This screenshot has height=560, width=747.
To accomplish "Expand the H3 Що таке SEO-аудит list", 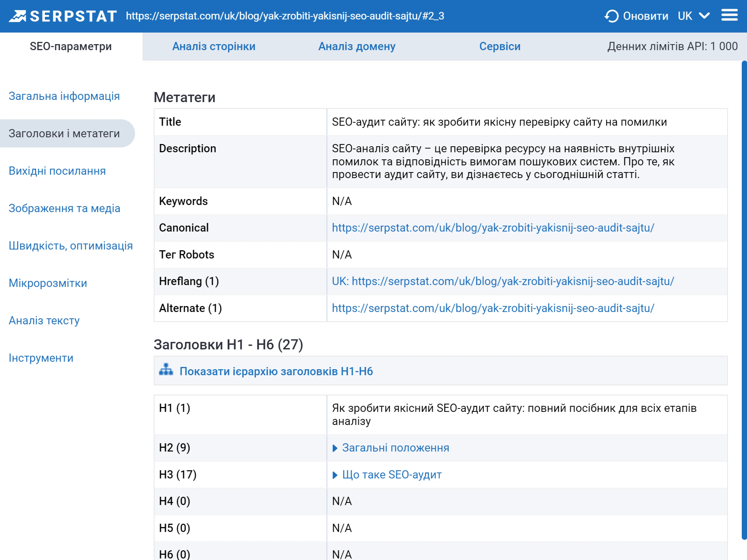I will [x=387, y=475].
